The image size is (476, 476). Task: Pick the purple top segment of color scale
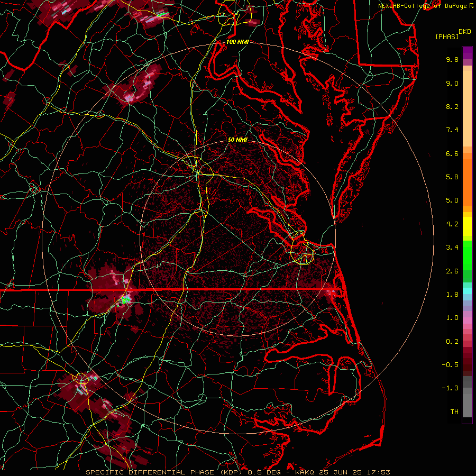pos(467,53)
